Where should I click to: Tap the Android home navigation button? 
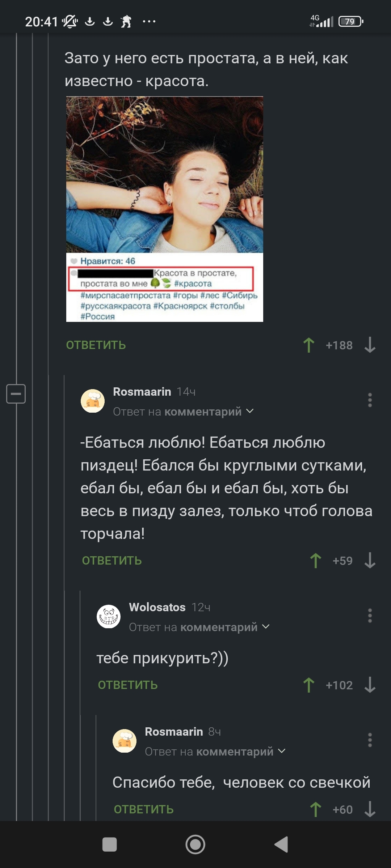point(195,845)
